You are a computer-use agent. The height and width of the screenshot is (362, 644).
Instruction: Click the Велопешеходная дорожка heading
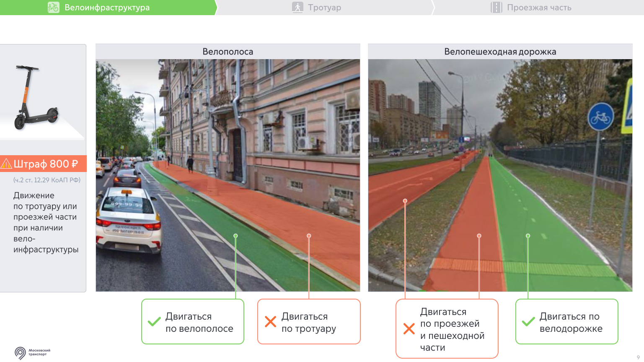coord(500,52)
